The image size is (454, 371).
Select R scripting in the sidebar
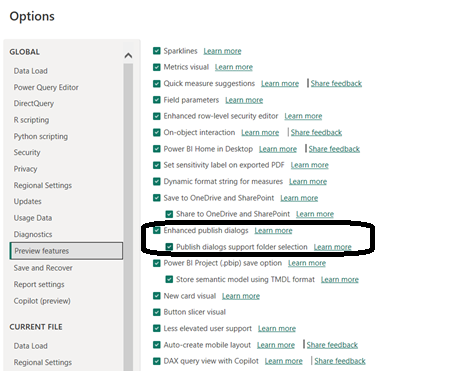31,120
